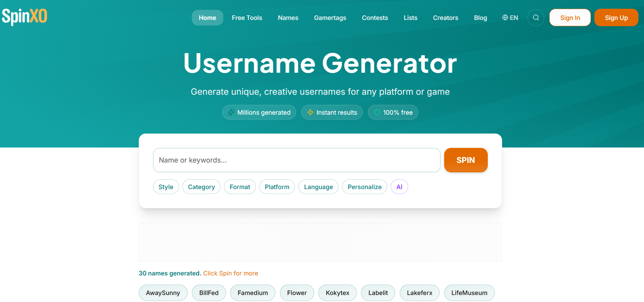Click the Sign Up button
The image size is (644, 302).
(x=616, y=18)
